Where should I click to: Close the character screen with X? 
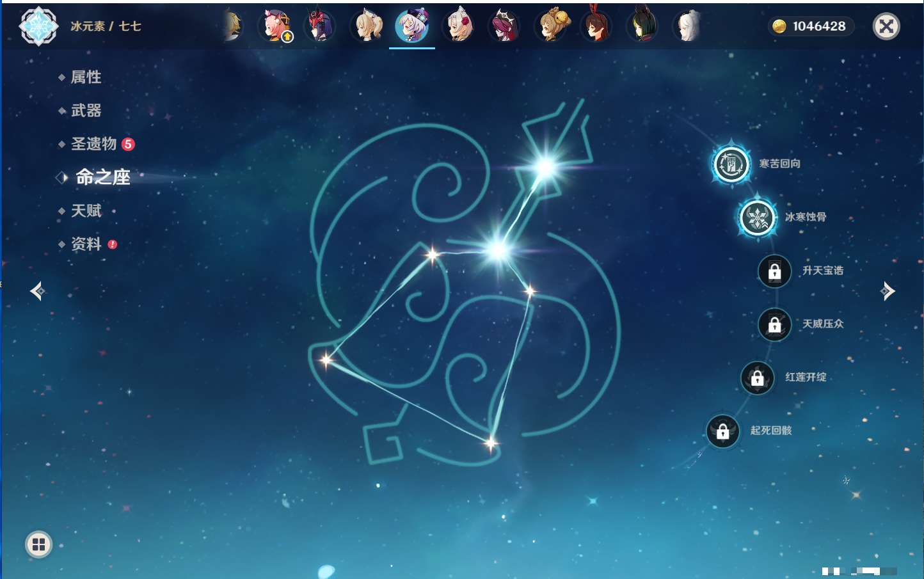887,26
